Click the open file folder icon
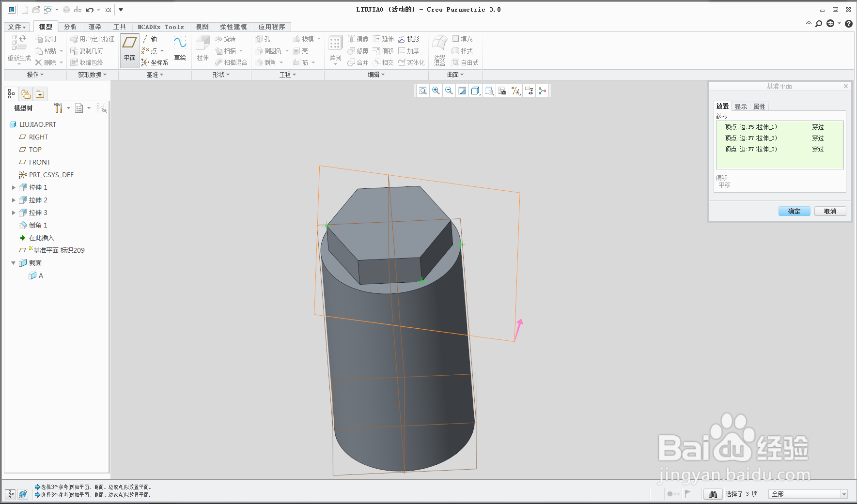 (x=36, y=10)
